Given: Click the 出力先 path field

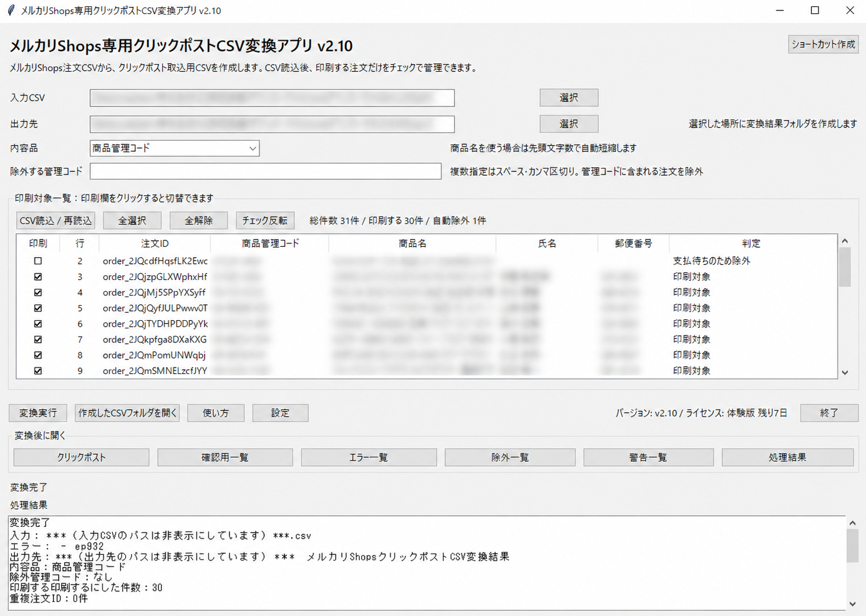Looking at the screenshot, I should tap(272, 124).
